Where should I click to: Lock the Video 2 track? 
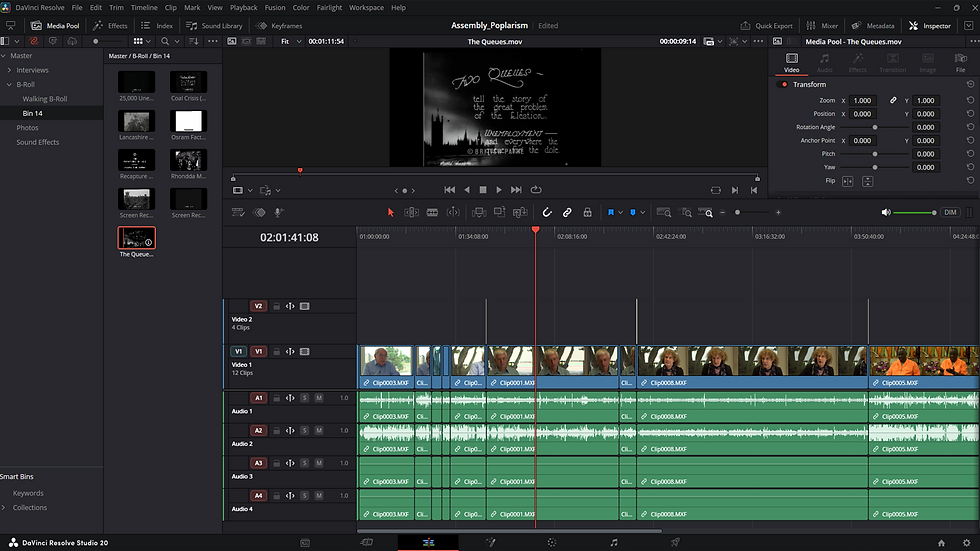click(277, 306)
